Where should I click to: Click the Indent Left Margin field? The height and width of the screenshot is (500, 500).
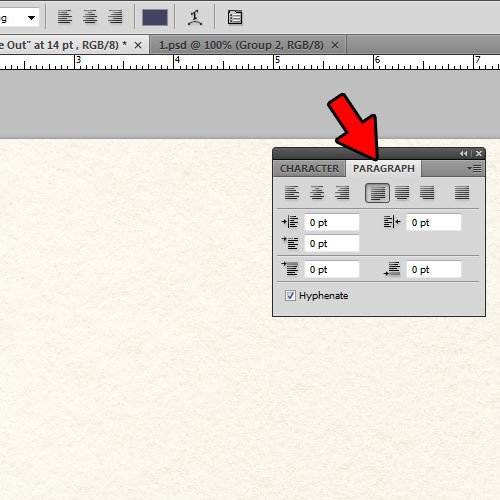[332, 222]
